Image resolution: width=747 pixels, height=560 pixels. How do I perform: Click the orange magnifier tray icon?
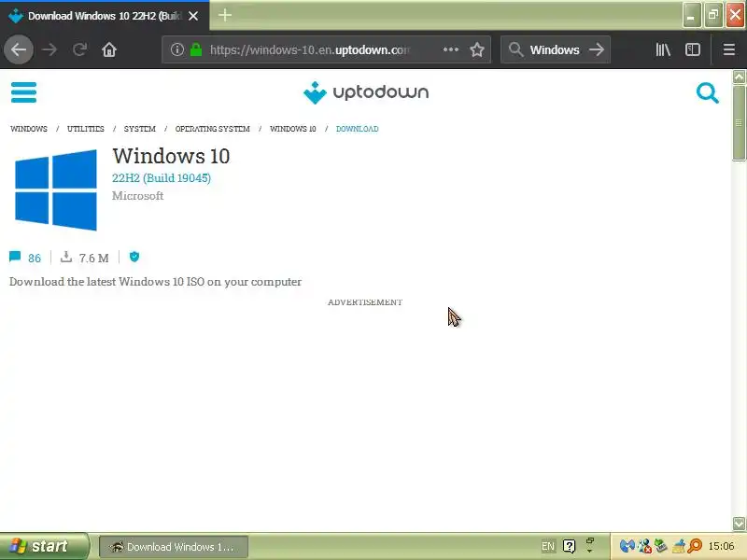coord(695,546)
